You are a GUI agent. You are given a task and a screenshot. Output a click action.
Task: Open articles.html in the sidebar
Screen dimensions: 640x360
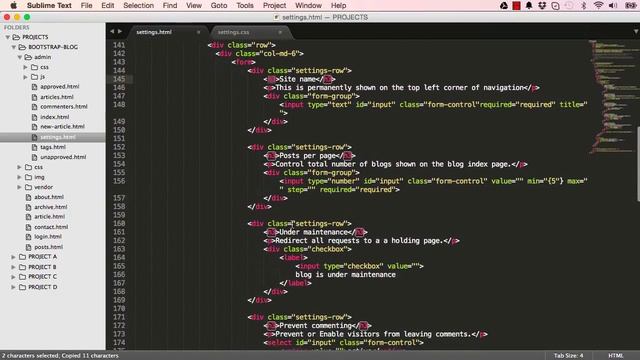[57, 97]
